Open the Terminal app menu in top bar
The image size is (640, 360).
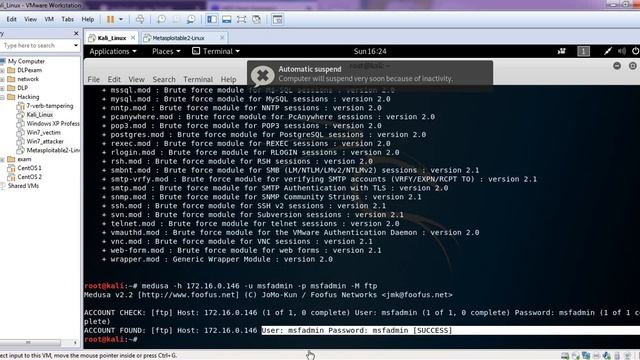(x=216, y=51)
